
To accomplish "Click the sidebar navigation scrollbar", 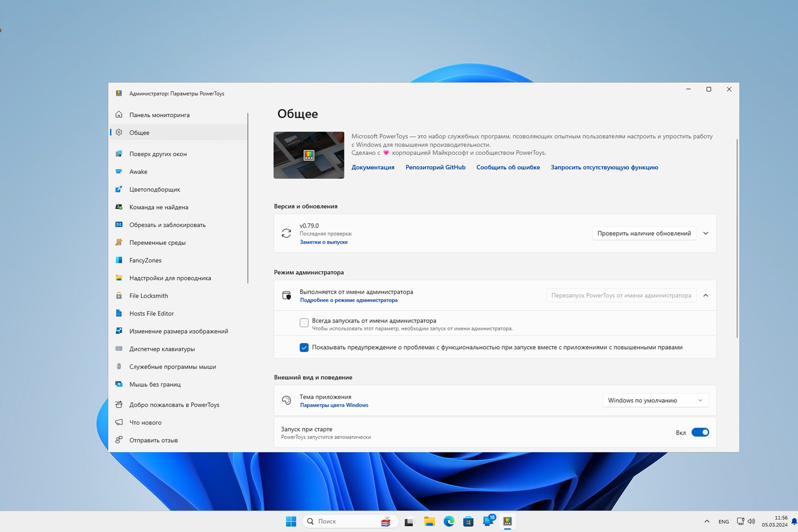I will tap(248, 198).
